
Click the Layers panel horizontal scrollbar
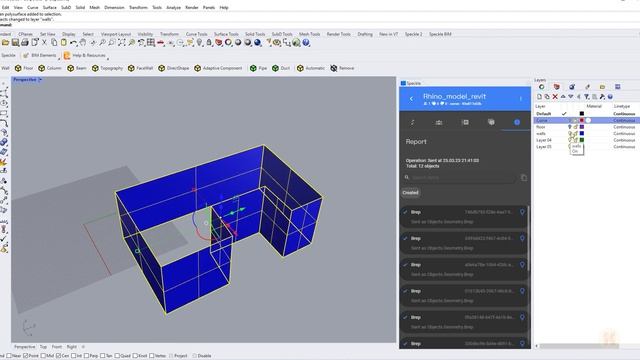point(580,346)
